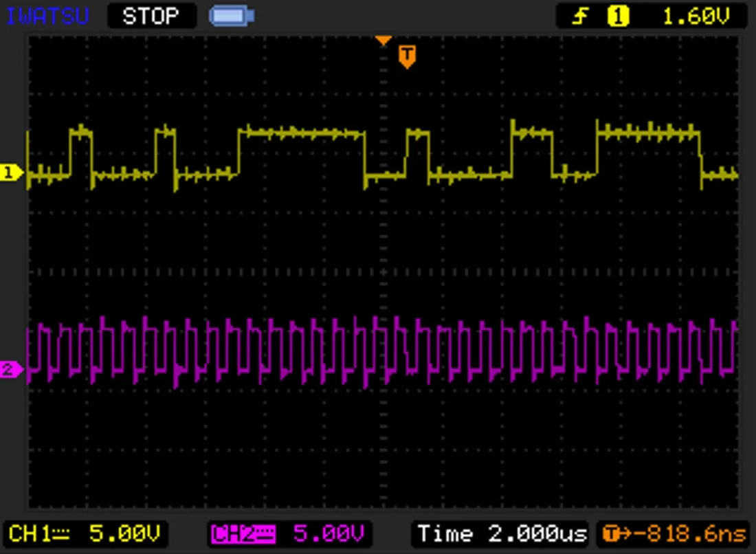Click the orange T arrow offset icon
Viewport: 756px width, 554px height.
pyautogui.click(x=616, y=534)
